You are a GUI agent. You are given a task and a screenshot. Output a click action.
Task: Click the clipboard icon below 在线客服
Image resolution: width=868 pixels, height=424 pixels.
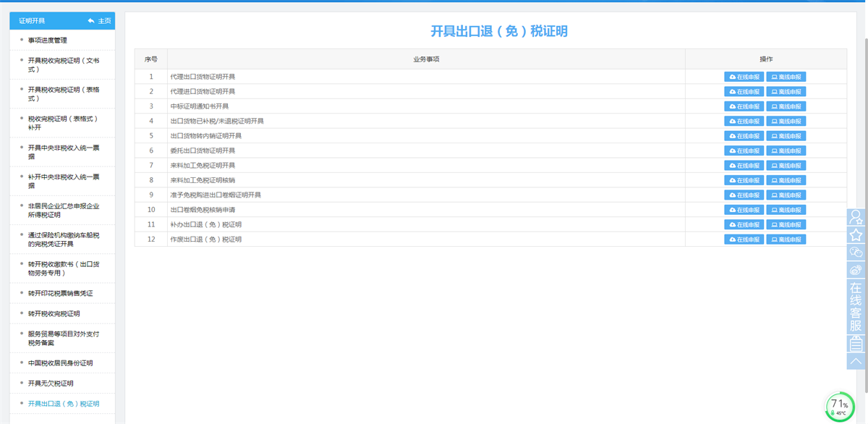856,343
